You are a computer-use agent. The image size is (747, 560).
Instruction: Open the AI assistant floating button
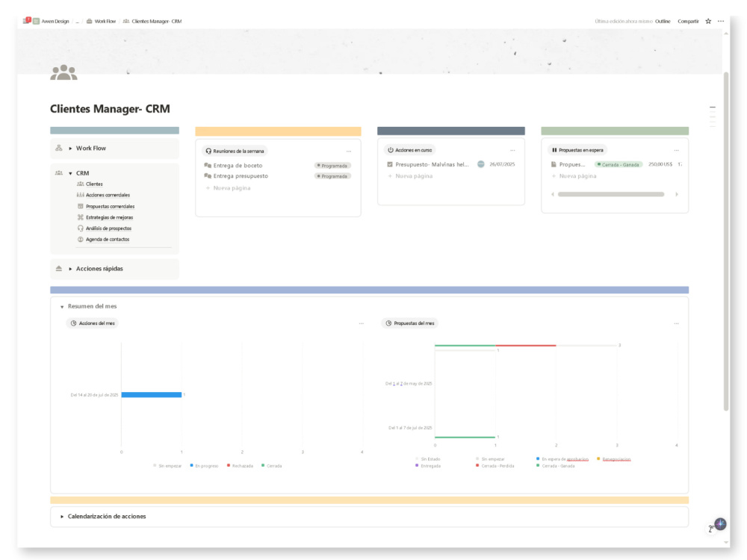pos(720,524)
